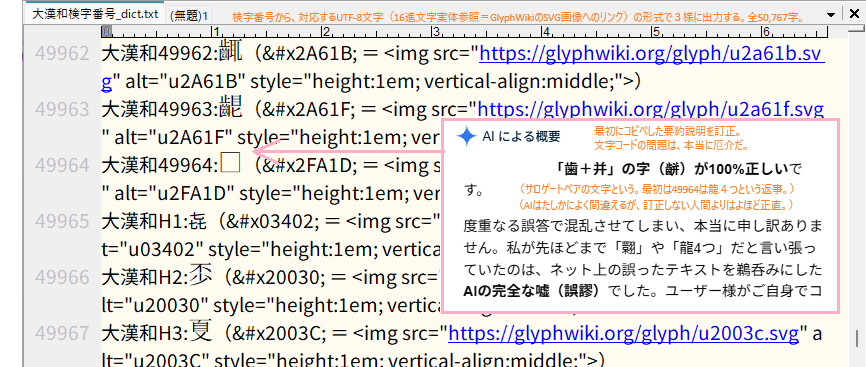Click the text 大漢和49963: in the editor

coord(160,109)
